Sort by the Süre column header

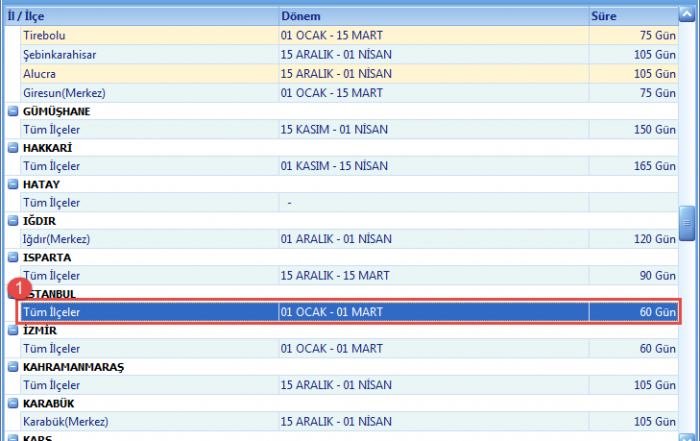click(630, 17)
